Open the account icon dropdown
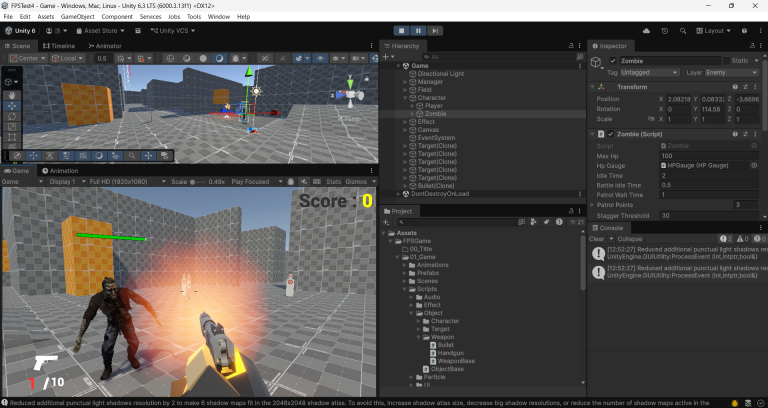This screenshot has height=408, width=768. (56, 30)
